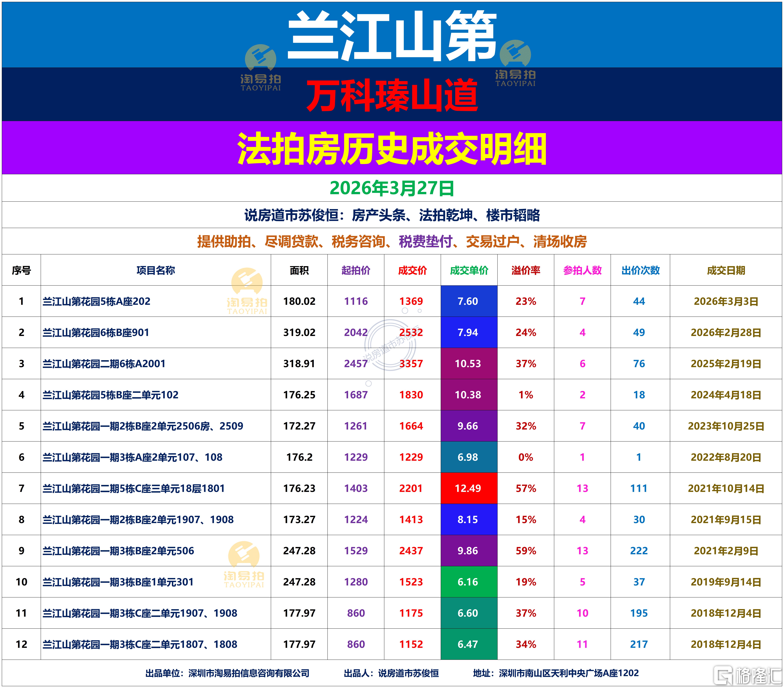Screen dimensions: 784x688
Task: Click the 成交单价 column header
Action: click(469, 270)
